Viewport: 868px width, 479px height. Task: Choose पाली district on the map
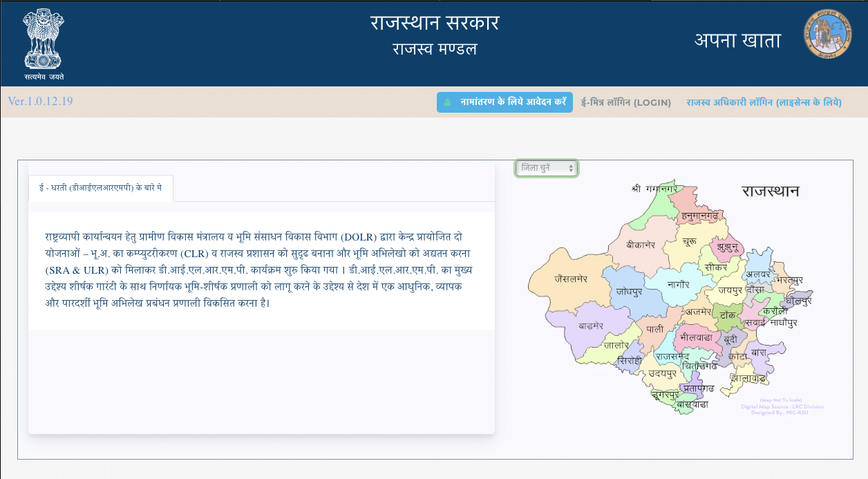click(654, 330)
